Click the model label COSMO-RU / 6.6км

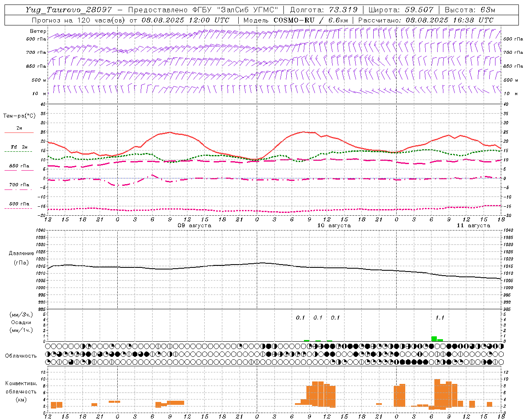[x=311, y=20]
